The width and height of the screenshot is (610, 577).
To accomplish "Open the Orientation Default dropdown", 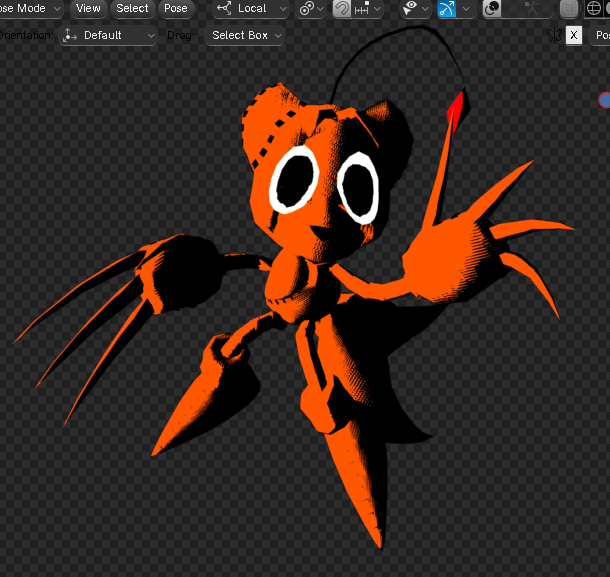I will [108, 35].
